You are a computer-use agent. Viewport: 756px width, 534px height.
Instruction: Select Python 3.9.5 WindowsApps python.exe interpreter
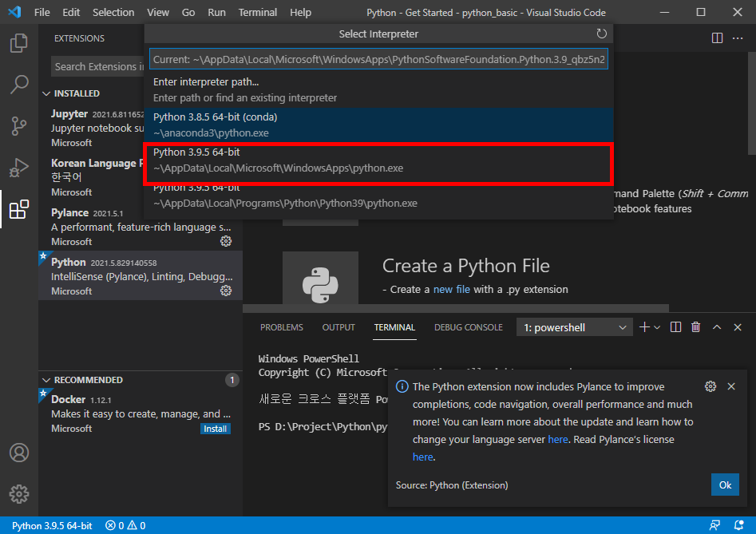pos(378,160)
